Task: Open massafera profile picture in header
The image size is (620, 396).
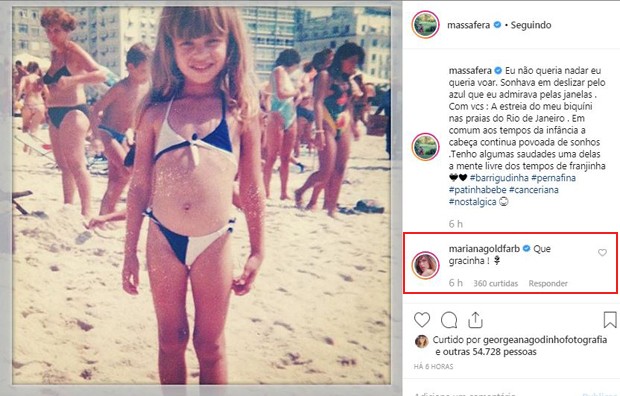Action: (425, 25)
